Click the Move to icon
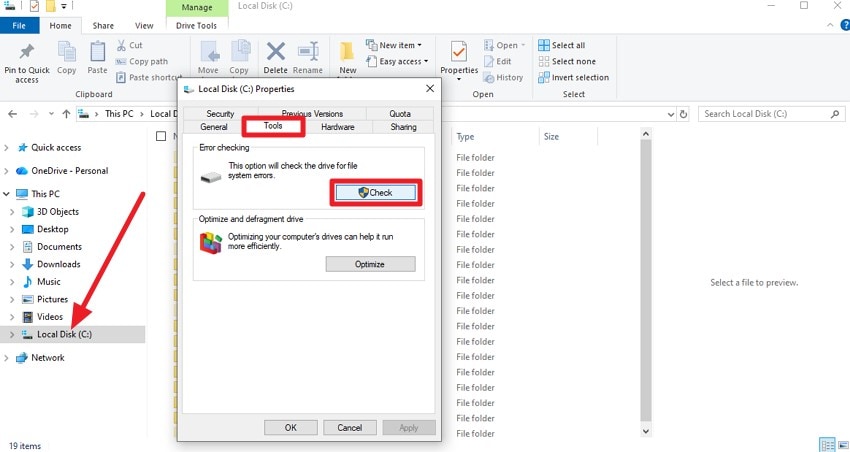Screen dimensions: 850x452 [x=208, y=53]
